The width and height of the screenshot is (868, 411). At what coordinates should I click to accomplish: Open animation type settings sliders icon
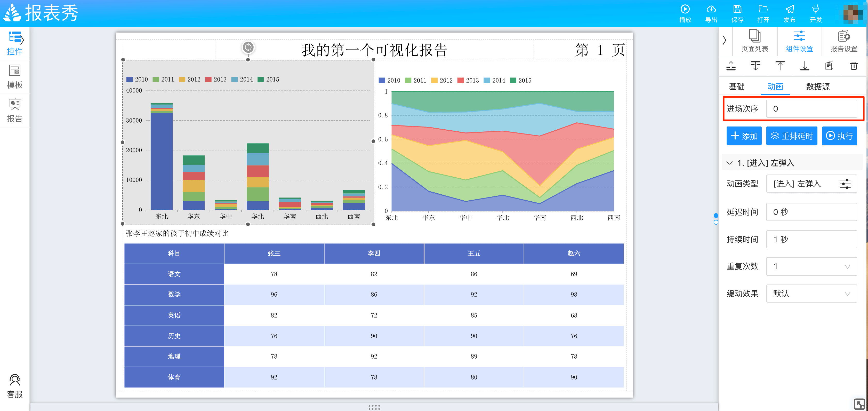845,184
